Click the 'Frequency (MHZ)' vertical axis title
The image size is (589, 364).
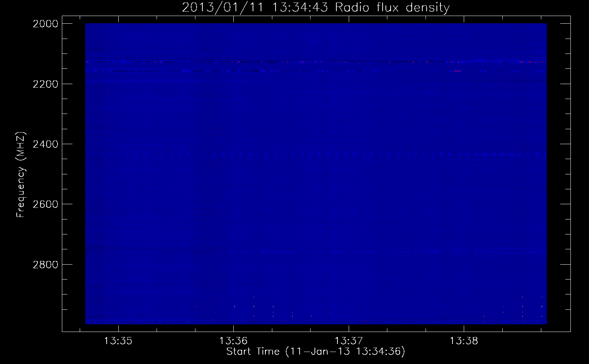(21, 175)
